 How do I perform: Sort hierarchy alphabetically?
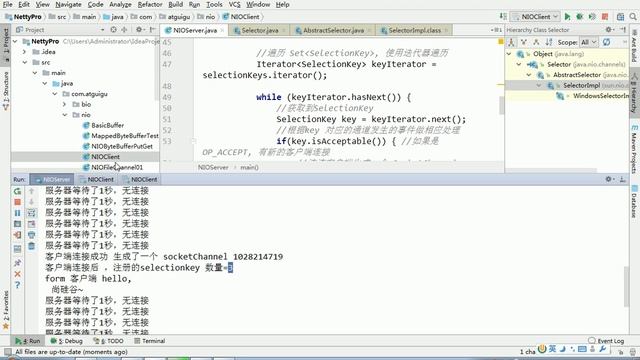tap(549, 42)
